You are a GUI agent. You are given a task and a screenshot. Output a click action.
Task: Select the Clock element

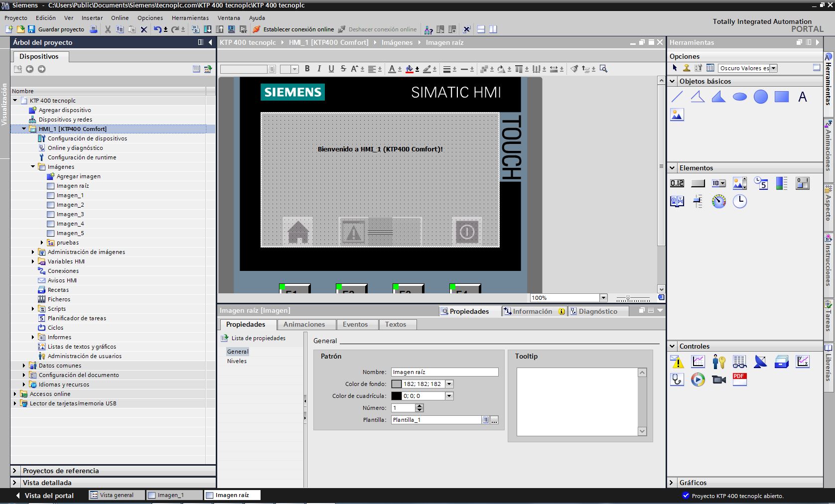740,201
